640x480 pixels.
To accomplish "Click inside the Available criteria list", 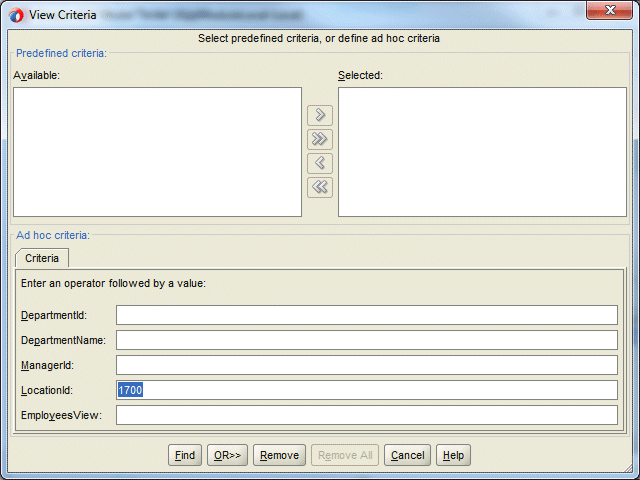I will tap(158, 152).
